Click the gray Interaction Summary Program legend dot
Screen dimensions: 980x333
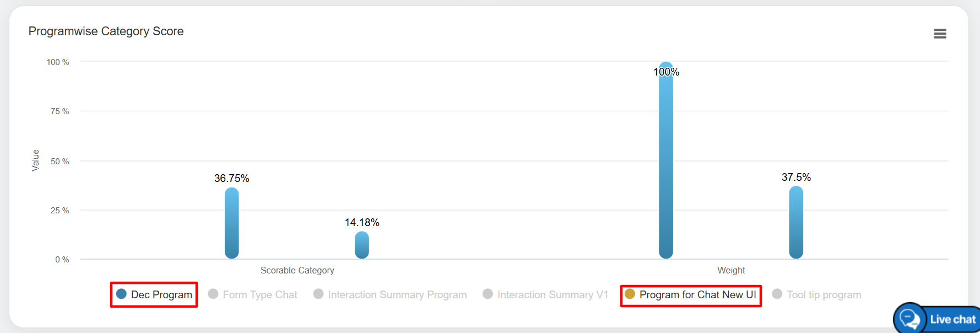(318, 294)
